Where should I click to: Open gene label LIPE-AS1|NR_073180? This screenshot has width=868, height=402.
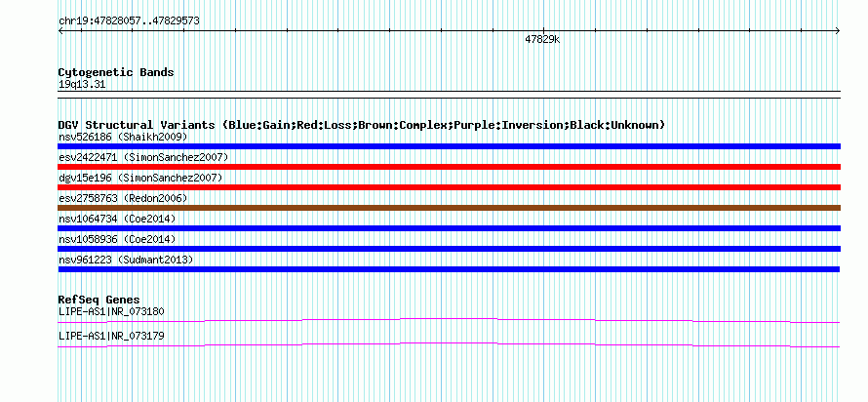(x=111, y=311)
